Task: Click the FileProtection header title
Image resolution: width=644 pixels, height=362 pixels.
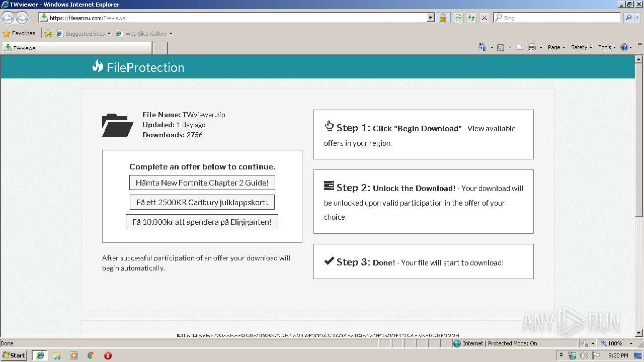Action: (x=145, y=67)
